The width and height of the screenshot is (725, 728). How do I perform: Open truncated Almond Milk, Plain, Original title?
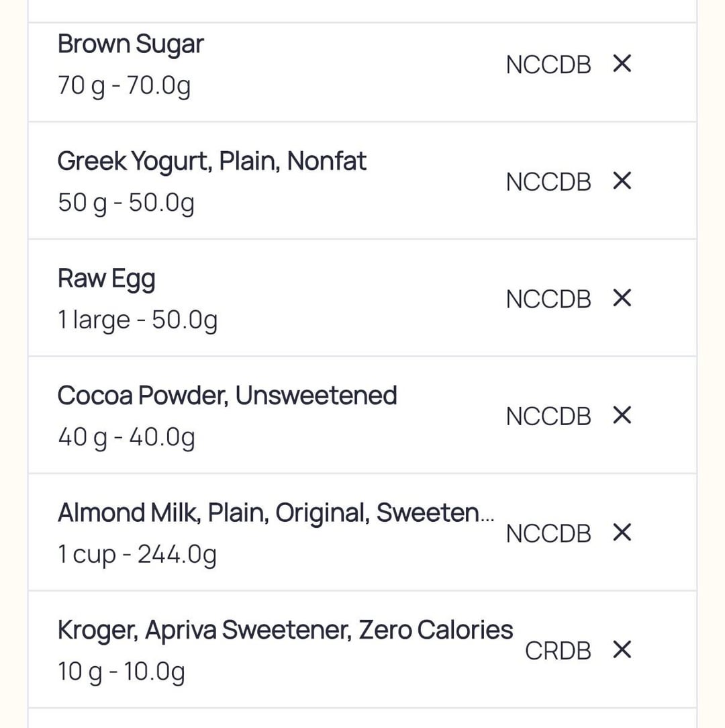tap(275, 513)
